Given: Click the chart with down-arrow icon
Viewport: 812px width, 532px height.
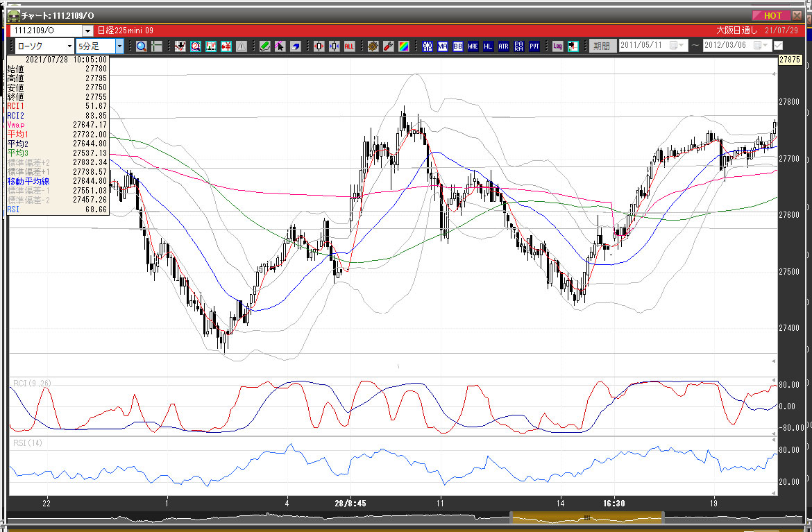Looking at the screenshot, I should tap(180, 46).
